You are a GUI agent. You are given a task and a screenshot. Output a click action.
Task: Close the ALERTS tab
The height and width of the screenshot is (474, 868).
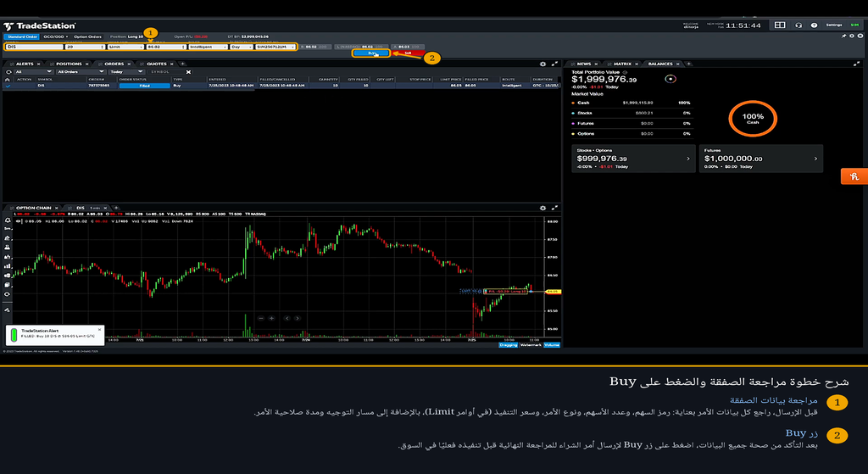tap(39, 64)
